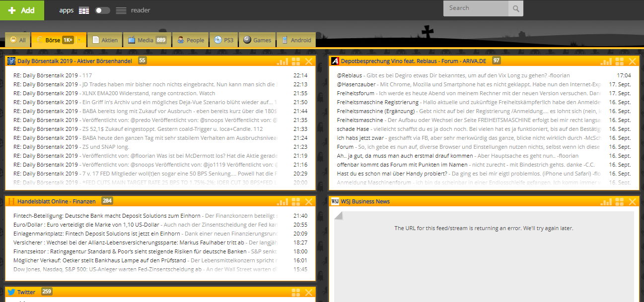Close the Twitter widget
Image resolution: width=644 pixels, height=302 pixels.
click(309, 293)
